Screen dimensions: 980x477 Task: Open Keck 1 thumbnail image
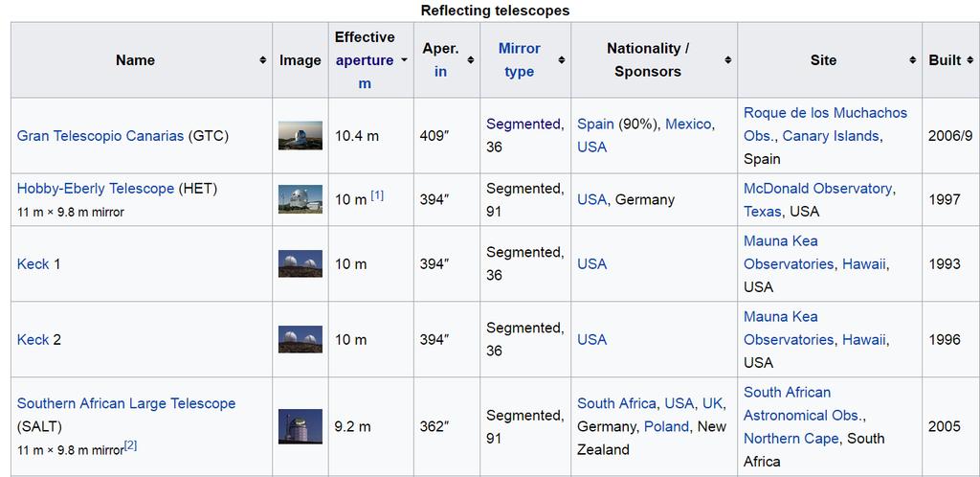[x=300, y=263]
